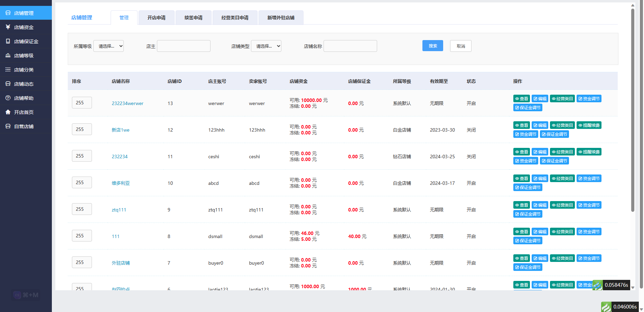Click the green trace icon beside 0.046006s

coord(606,307)
